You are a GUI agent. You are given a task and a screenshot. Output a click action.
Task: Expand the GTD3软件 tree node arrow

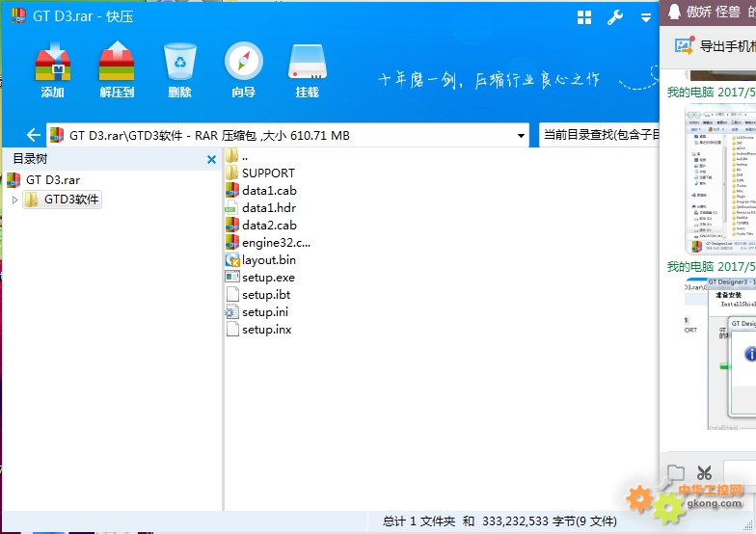(x=14, y=200)
